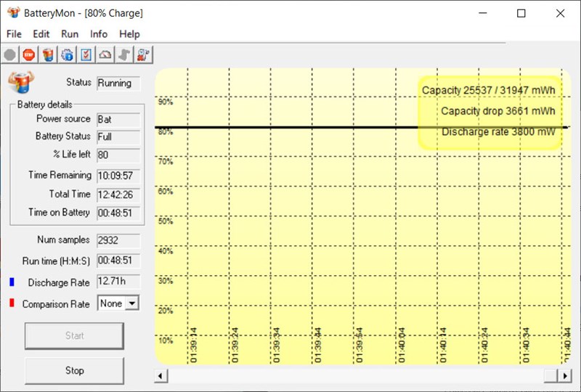Click the 90% axis label on chart
This screenshot has width=581, height=392.
point(166,102)
